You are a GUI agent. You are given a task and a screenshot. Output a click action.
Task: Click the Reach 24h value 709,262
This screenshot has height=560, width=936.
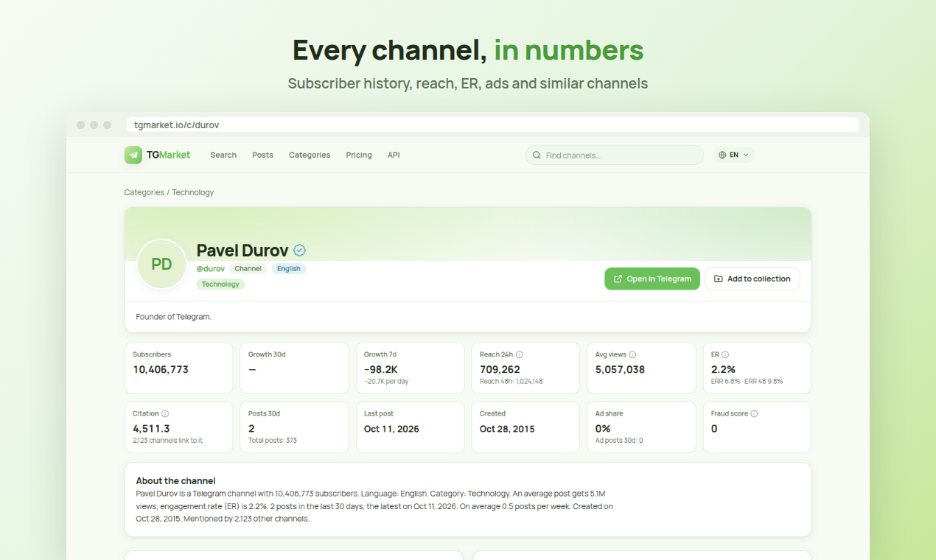[x=500, y=369]
